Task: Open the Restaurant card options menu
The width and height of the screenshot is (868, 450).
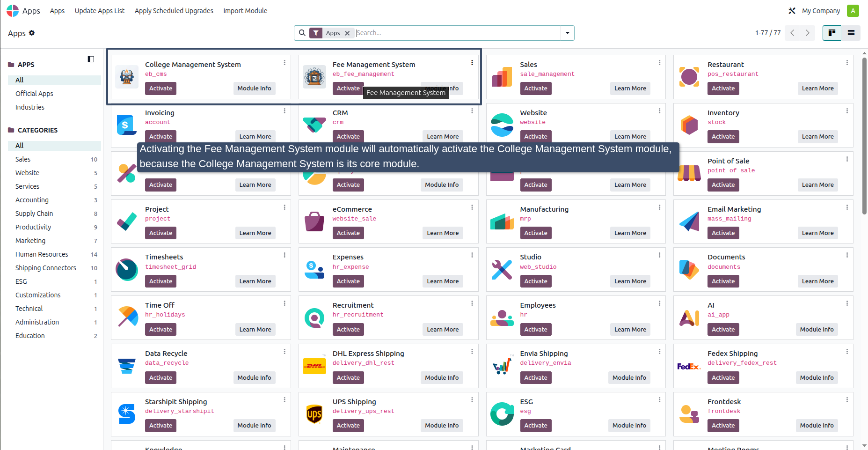Action: coord(847,63)
